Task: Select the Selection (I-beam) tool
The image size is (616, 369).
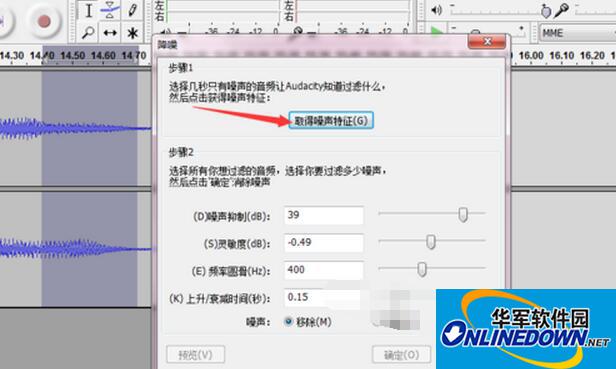Action: (88, 11)
